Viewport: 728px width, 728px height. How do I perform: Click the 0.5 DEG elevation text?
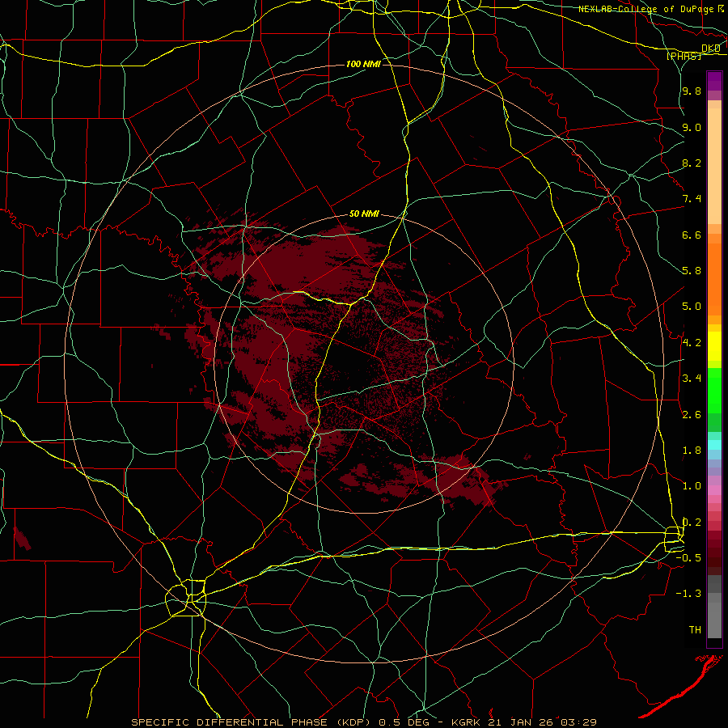pos(404,722)
